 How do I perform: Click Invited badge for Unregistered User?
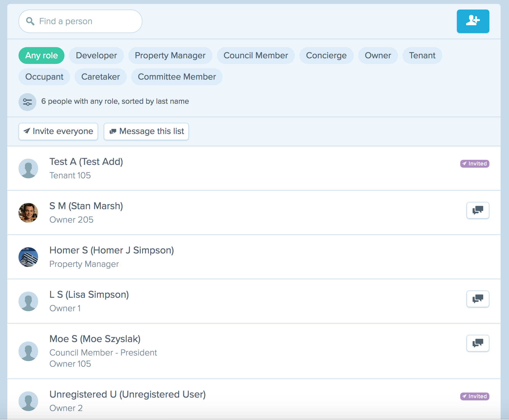pyautogui.click(x=474, y=396)
